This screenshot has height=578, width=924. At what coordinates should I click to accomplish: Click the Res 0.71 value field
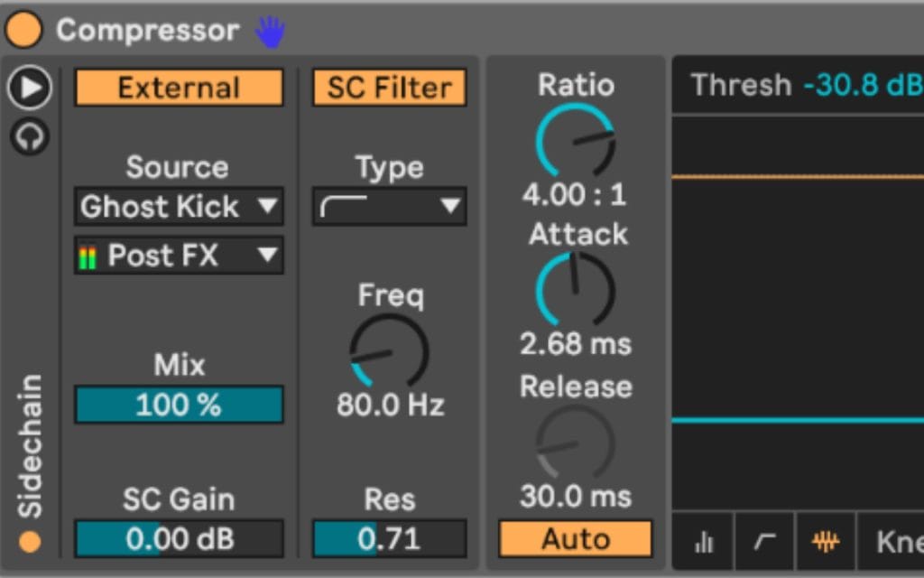(389, 539)
